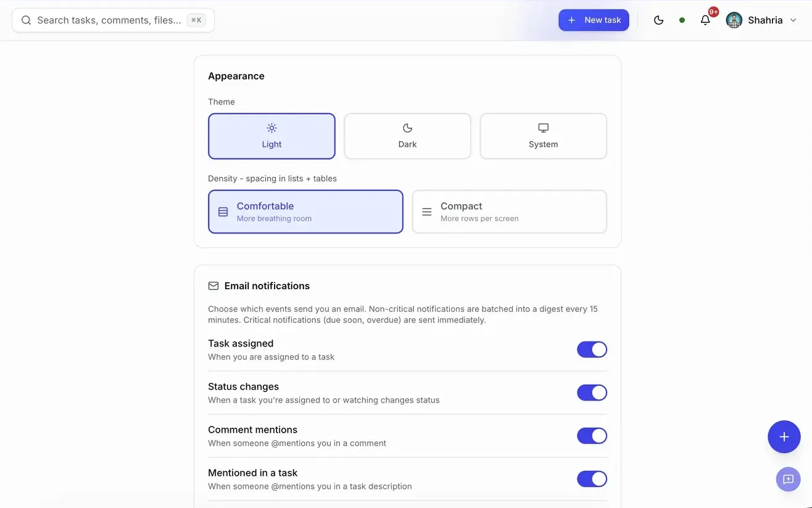Click 'When someone @mentions you in a comment'
This screenshot has width=812, height=508.
[297, 443]
